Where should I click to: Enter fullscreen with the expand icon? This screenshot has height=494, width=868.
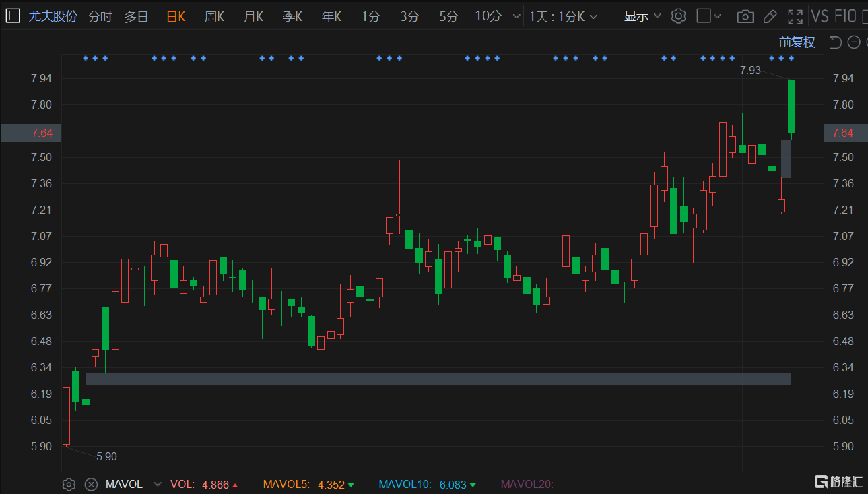[795, 17]
